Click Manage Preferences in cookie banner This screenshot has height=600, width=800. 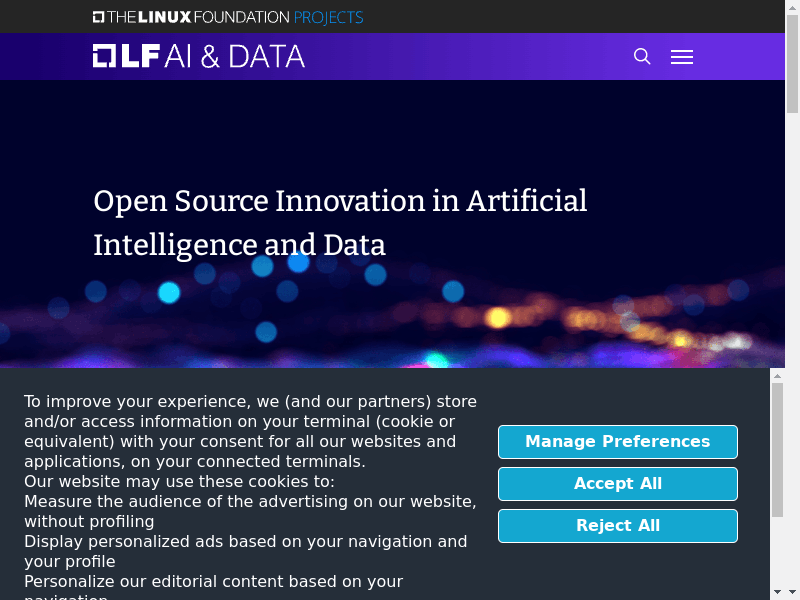[618, 442]
